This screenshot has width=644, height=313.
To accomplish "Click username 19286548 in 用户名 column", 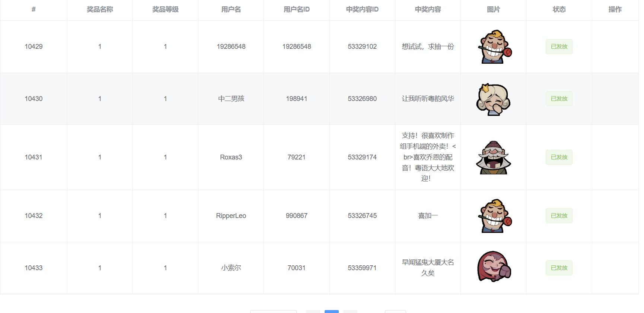I will pyautogui.click(x=231, y=47).
